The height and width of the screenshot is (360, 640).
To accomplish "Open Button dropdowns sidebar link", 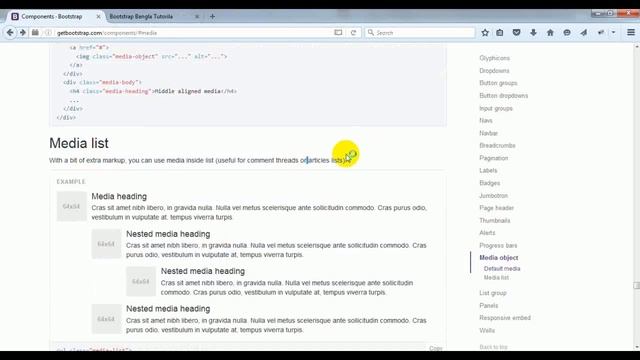I will tap(503, 96).
